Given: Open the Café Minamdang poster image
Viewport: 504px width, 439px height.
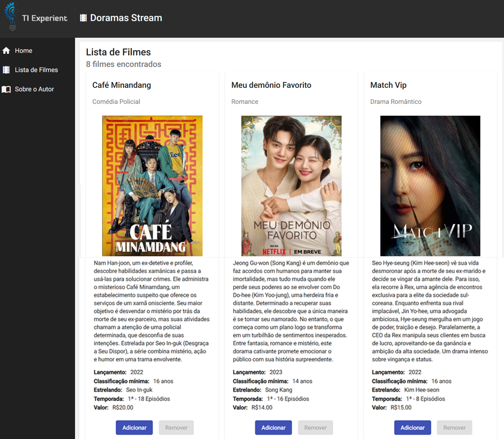Looking at the screenshot, I should tap(153, 186).
